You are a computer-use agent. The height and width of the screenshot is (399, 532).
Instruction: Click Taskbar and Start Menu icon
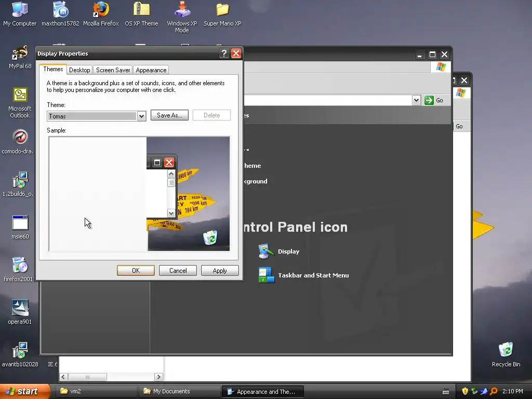click(x=266, y=275)
